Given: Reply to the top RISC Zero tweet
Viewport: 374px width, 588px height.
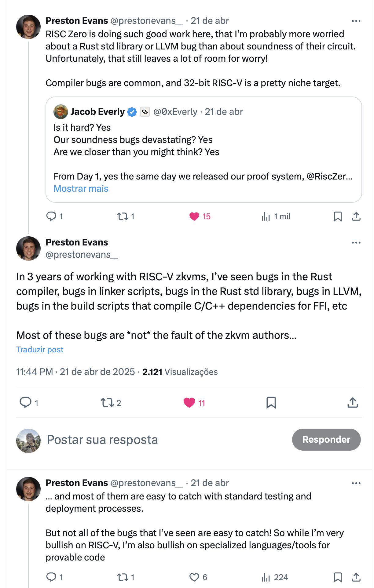Looking at the screenshot, I should pyautogui.click(x=51, y=216).
